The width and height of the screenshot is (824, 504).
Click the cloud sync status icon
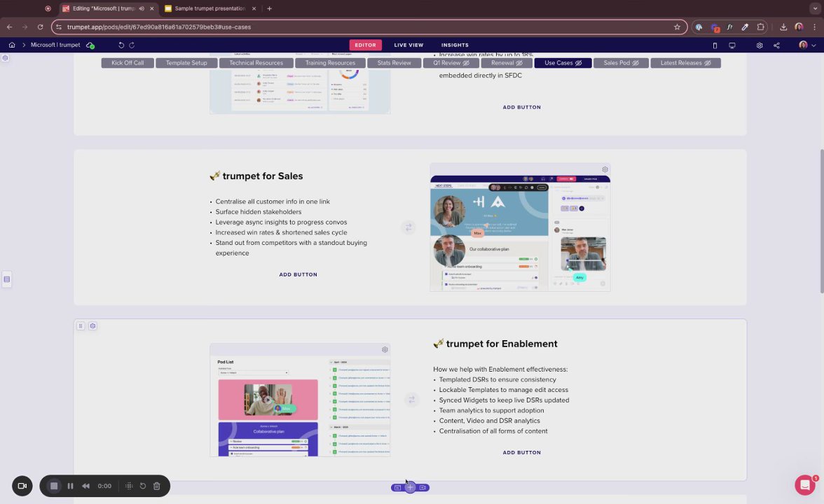pos(90,45)
